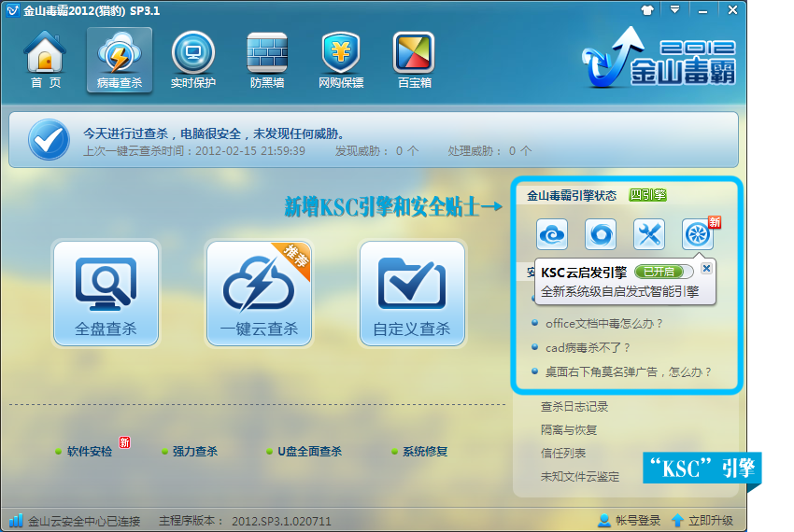
Task: Click the blue swirl engine icon
Action: [601, 234]
